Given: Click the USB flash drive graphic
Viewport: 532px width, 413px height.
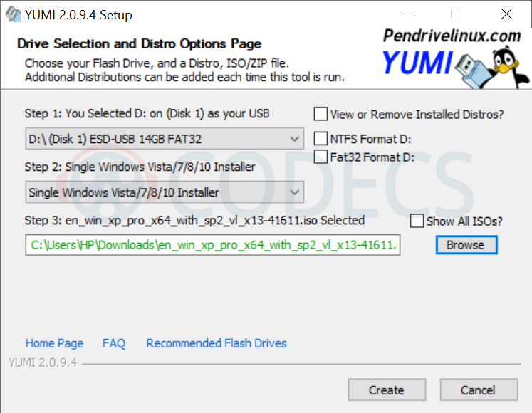Looking at the screenshot, I should [x=473, y=63].
